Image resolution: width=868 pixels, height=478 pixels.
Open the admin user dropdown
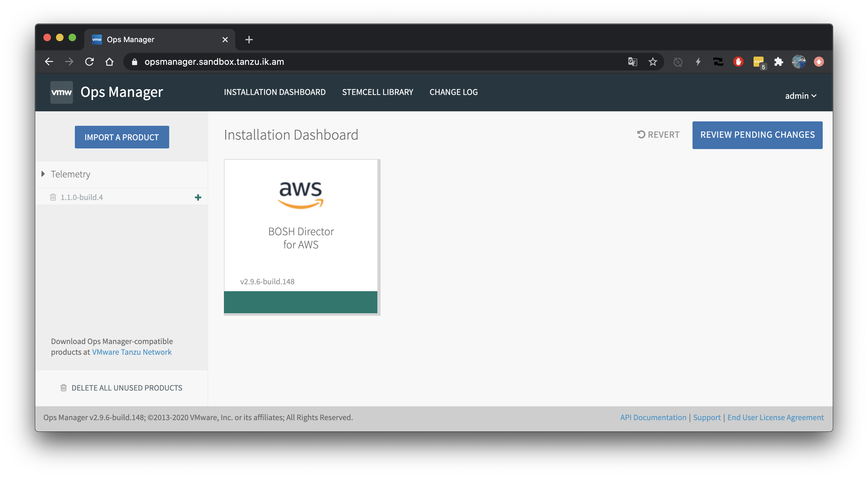pyautogui.click(x=800, y=96)
